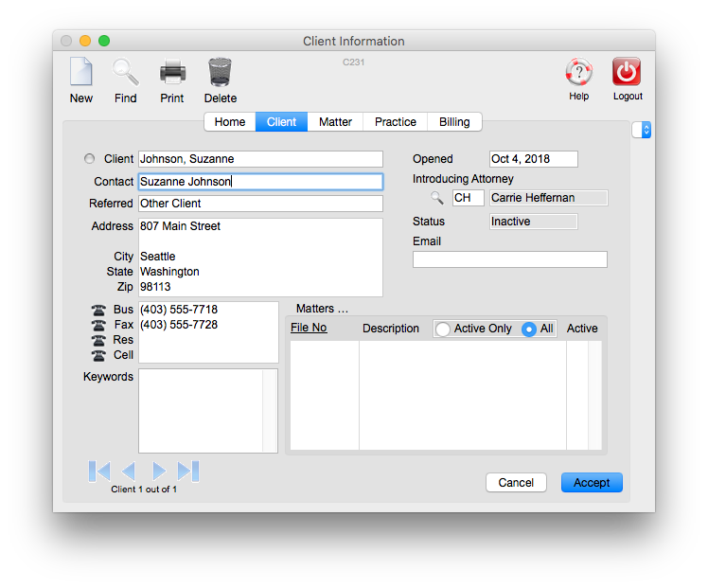Open Help via the lifebuoy icon

[578, 73]
